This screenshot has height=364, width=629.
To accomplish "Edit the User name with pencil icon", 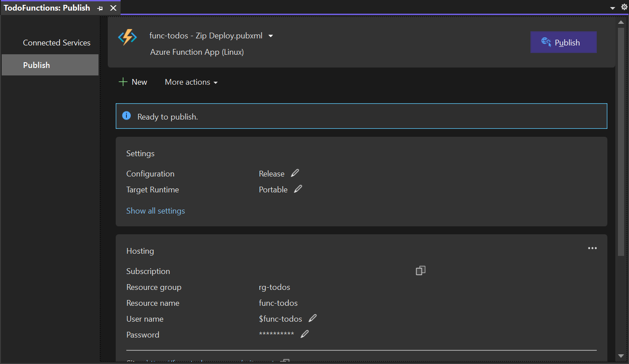I will coord(312,318).
